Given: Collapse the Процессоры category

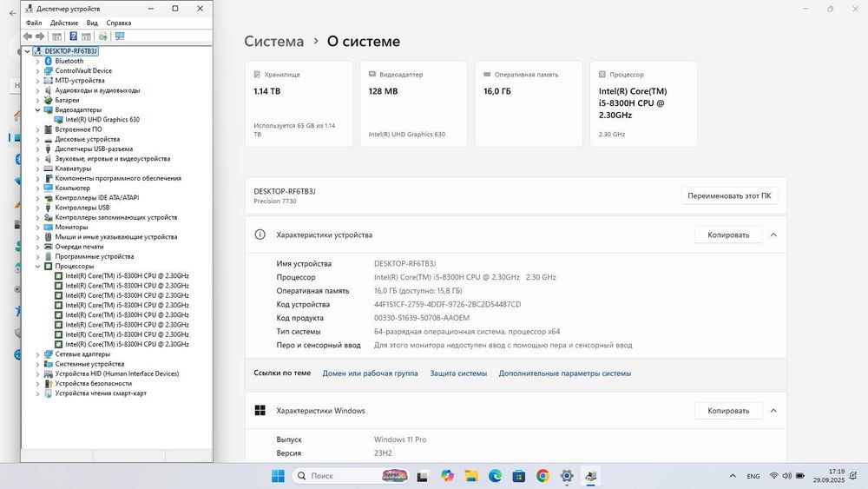Looking at the screenshot, I should tap(37, 267).
